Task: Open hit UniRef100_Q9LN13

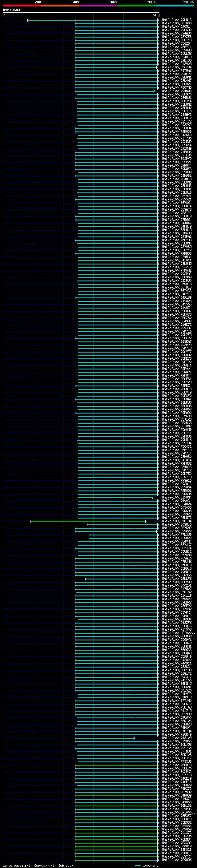Action: [x=177, y=20]
